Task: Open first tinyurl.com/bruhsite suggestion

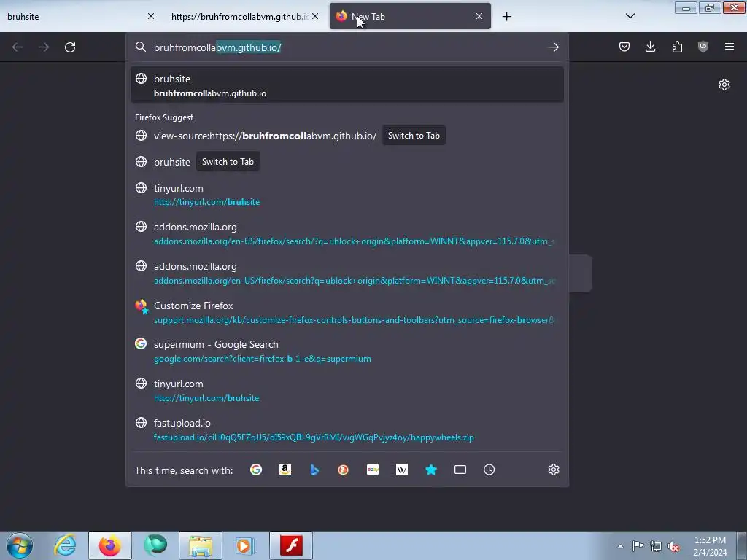Action: pyautogui.click(x=347, y=195)
